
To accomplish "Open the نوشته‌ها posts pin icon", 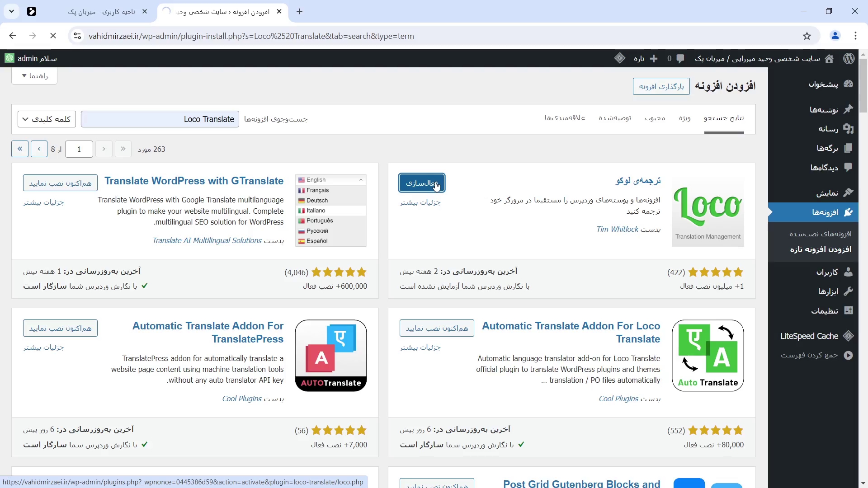I will tap(848, 109).
